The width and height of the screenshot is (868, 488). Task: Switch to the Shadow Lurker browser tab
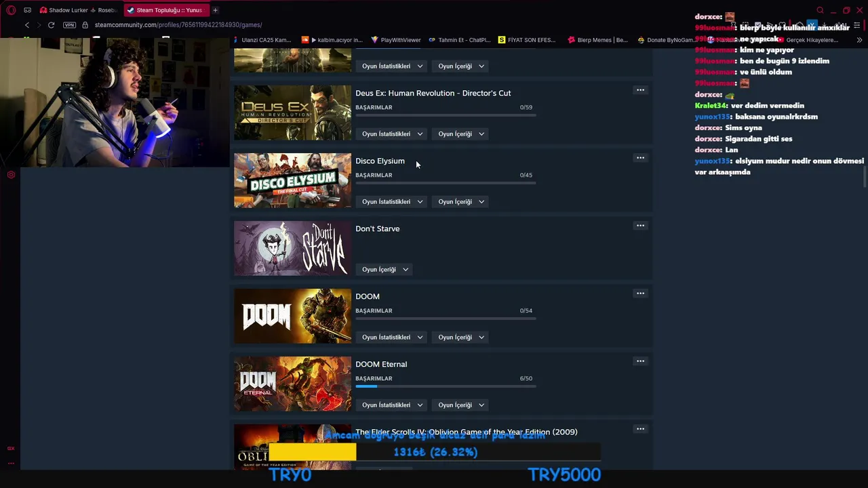point(79,10)
